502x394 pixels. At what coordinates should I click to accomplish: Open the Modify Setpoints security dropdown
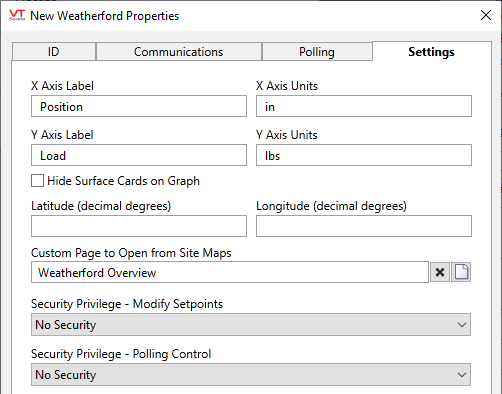[x=251, y=324]
